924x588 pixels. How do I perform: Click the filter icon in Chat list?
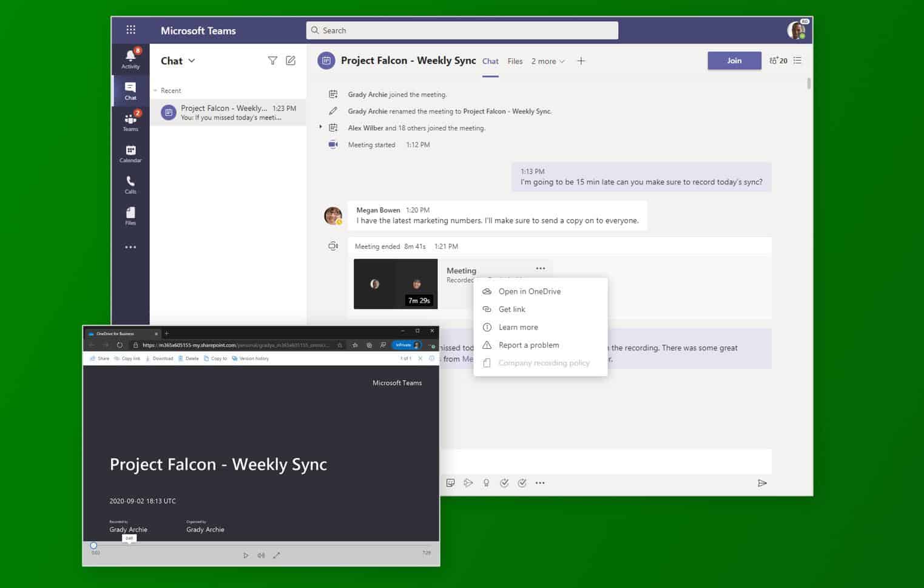point(272,61)
